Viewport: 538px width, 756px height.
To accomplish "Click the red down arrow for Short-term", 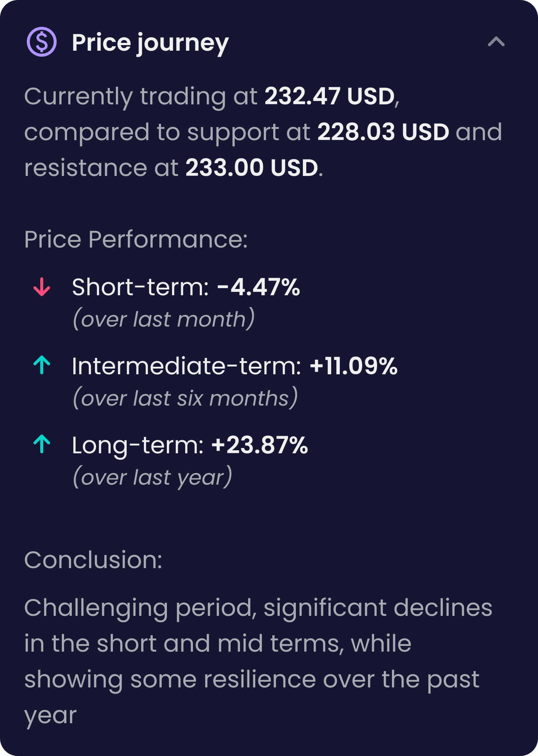I will pyautogui.click(x=42, y=287).
